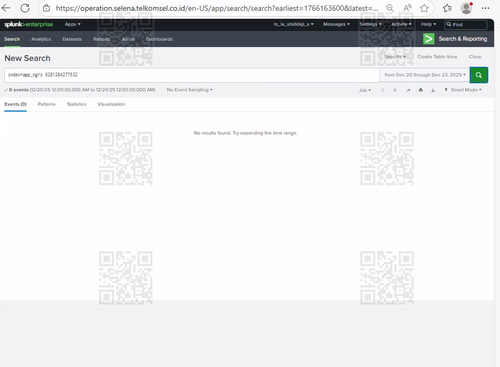Open the Analytics nav item
Image resolution: width=500 pixels, height=367 pixels.
(41, 39)
